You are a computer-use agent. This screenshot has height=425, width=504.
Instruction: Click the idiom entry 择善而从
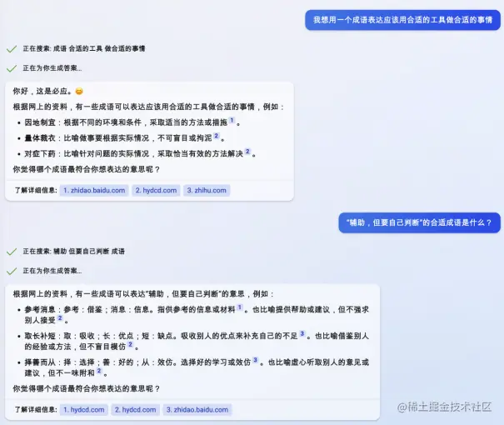pyautogui.click(x=40, y=362)
